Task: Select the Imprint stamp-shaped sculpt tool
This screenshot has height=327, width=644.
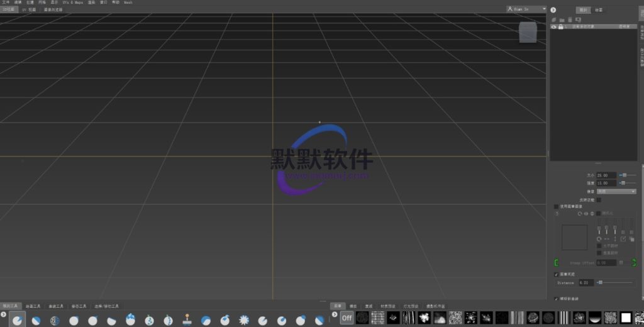Action: [x=187, y=320]
